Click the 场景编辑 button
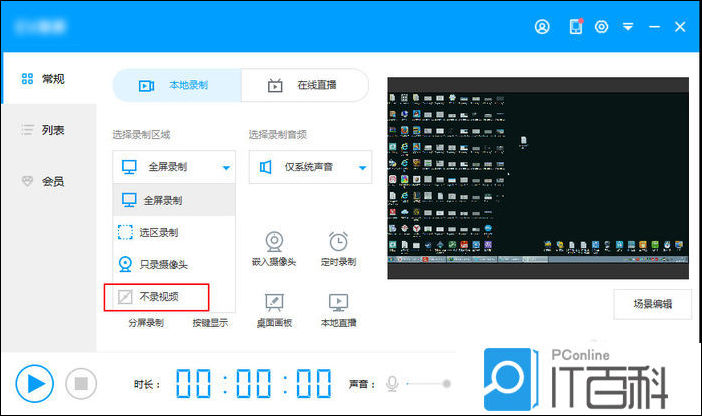The height and width of the screenshot is (416, 702). coord(652,304)
